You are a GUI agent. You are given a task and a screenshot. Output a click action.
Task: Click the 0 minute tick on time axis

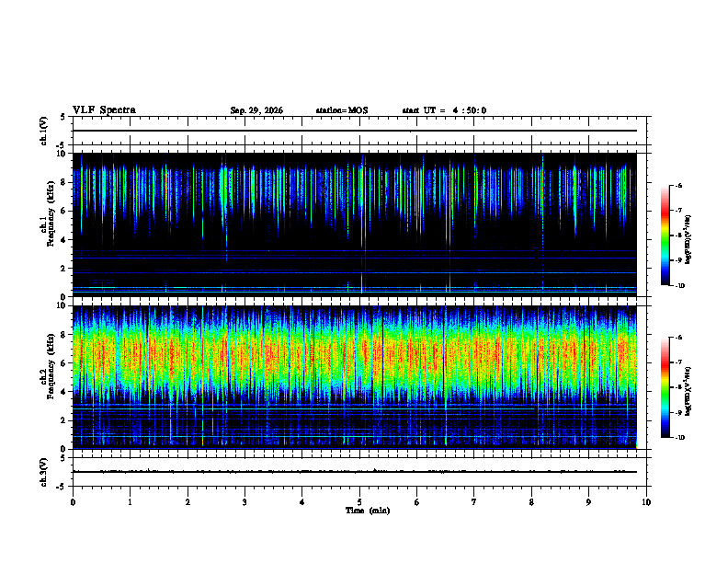coord(73,502)
